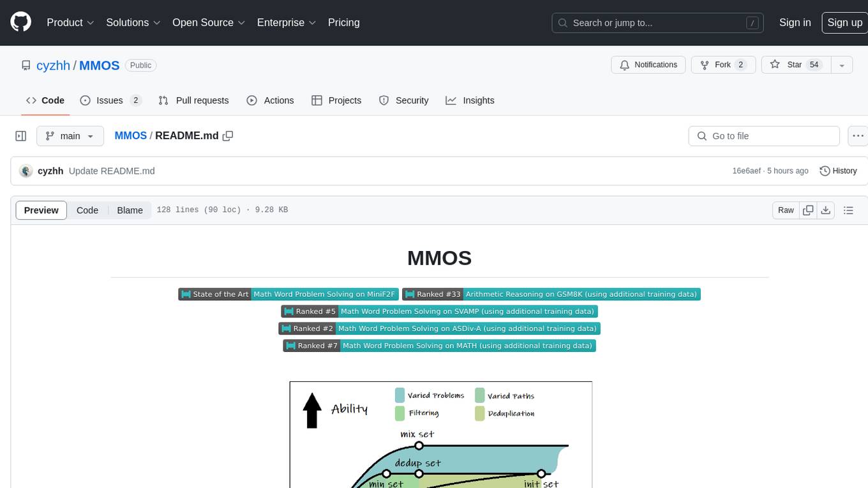Click the Sign in link
The height and width of the screenshot is (488, 868).
795,22
